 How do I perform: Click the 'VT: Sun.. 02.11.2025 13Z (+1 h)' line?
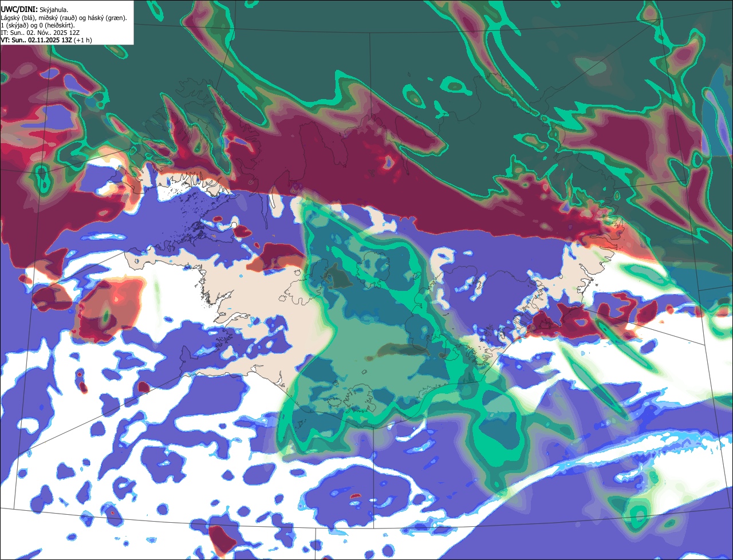pyautogui.click(x=46, y=40)
